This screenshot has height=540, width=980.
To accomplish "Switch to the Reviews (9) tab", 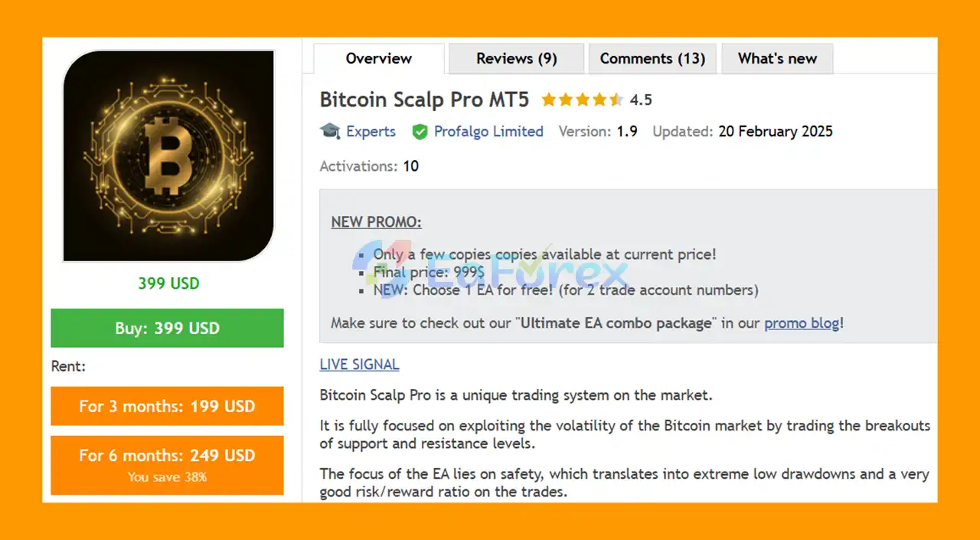I will click(x=516, y=59).
